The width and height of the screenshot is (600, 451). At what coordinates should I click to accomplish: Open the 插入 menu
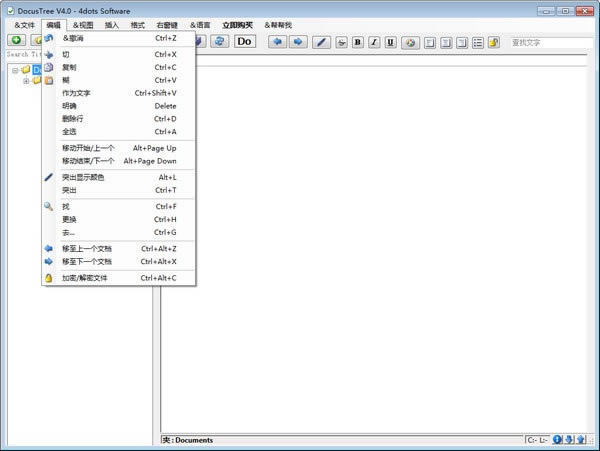(x=111, y=25)
